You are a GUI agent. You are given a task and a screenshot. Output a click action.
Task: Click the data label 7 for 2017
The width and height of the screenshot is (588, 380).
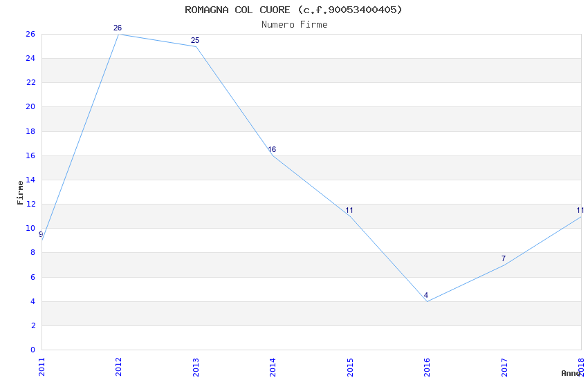coord(503,258)
